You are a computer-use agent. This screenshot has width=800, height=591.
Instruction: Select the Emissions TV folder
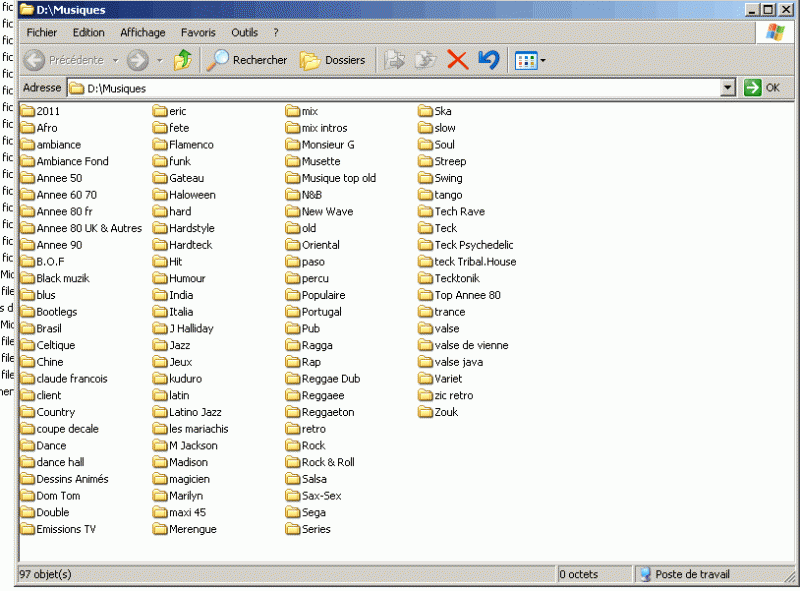[x=58, y=529]
